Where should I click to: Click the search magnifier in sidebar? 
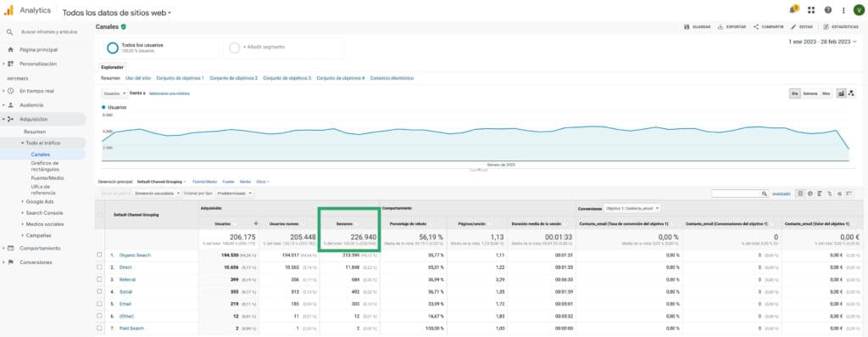click(10, 32)
